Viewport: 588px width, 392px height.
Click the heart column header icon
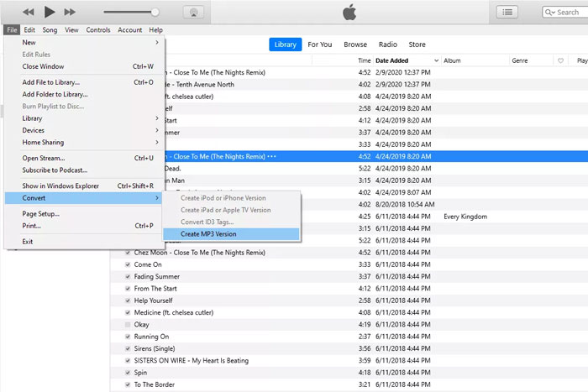[x=560, y=60]
